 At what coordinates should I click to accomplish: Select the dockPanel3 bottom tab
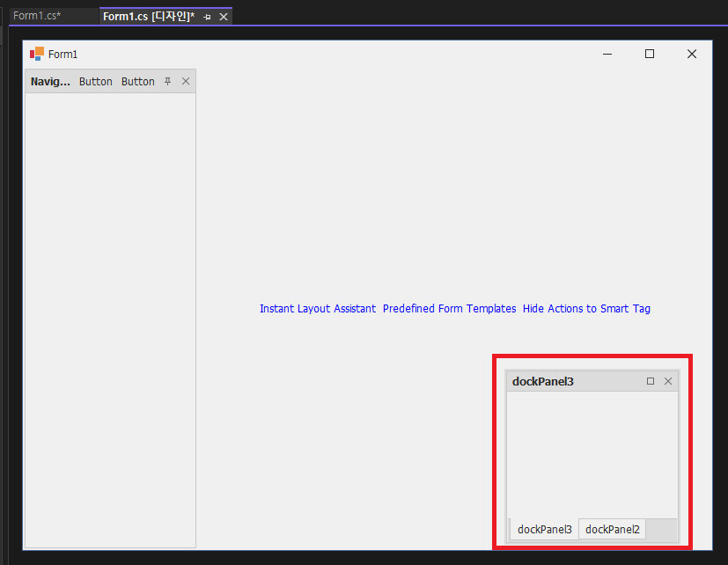(545, 529)
